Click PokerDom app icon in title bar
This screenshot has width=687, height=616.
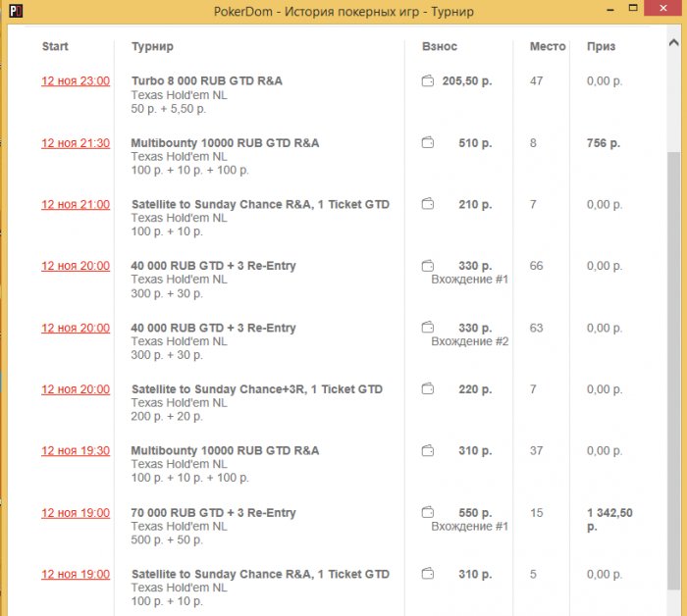pyautogui.click(x=9, y=12)
